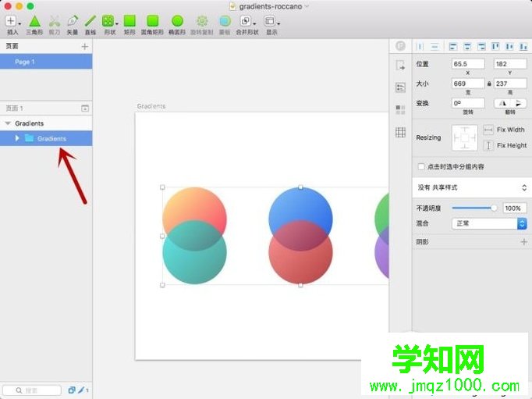This screenshot has height=399, width=532.
Task: Select the 形状 shape tool icon
Action: (108, 21)
